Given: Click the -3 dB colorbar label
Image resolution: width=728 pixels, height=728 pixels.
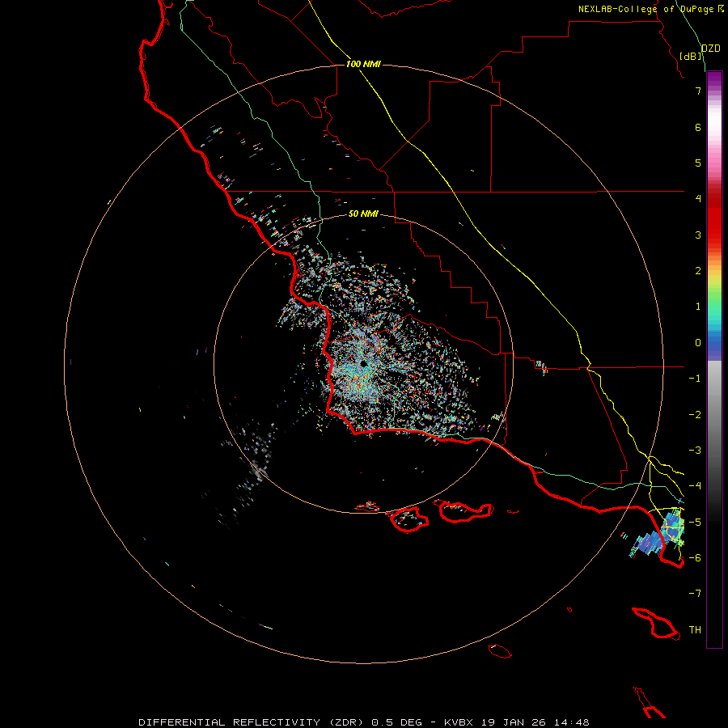Looking at the screenshot, I should point(695,451).
